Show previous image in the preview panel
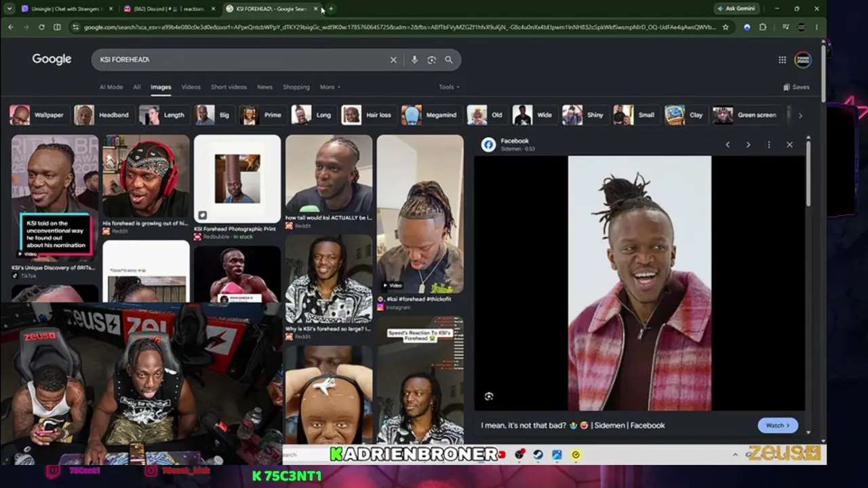Screen dimensions: 868x488 [x=728, y=145]
